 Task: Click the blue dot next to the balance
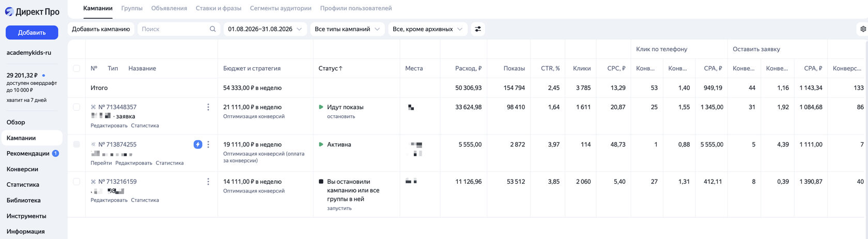[43, 76]
